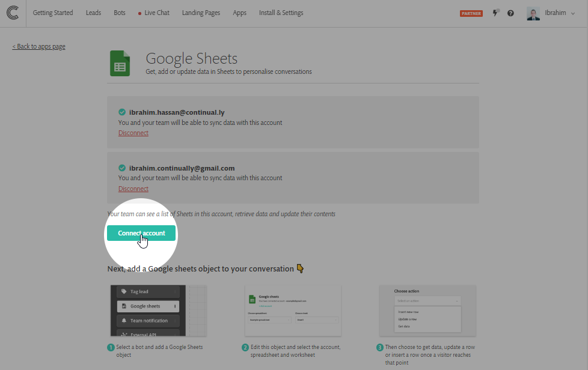Disconnect the ibrahim.hassan@continual.ly account
Viewport: 588px width, 370px height.
point(133,133)
